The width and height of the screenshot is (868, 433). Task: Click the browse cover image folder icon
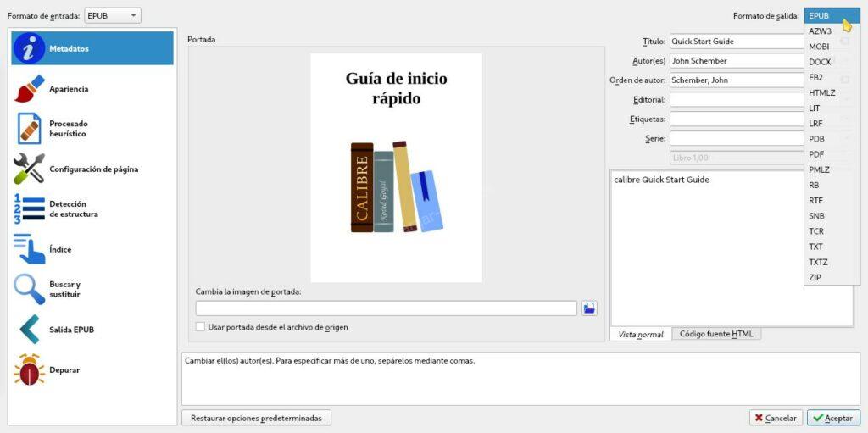pyautogui.click(x=590, y=308)
